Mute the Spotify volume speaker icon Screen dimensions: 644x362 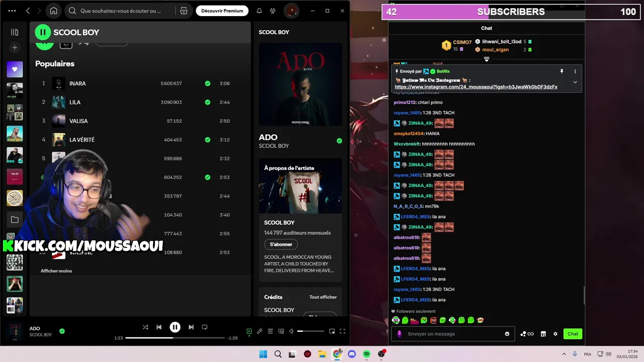point(291,331)
